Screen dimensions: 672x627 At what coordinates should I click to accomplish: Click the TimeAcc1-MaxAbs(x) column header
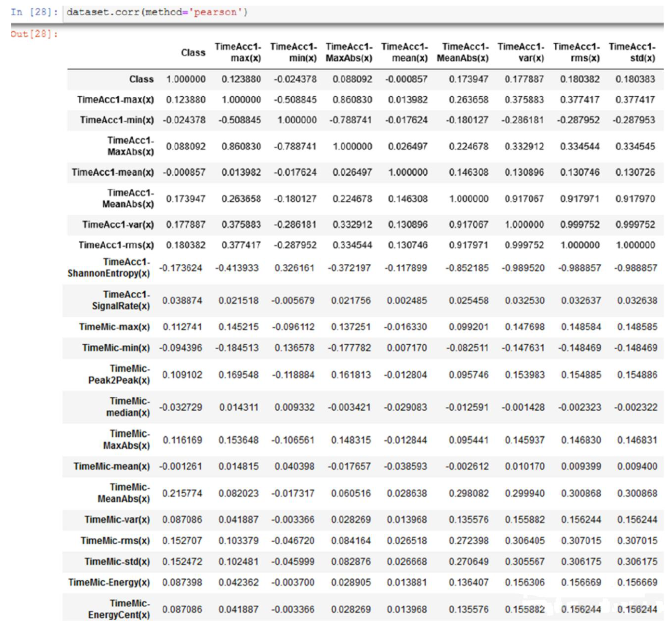click(349, 53)
